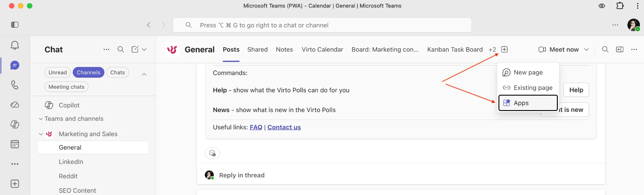Toggle the Channels filter chip
Image resolution: width=644 pixels, height=195 pixels.
click(x=88, y=72)
